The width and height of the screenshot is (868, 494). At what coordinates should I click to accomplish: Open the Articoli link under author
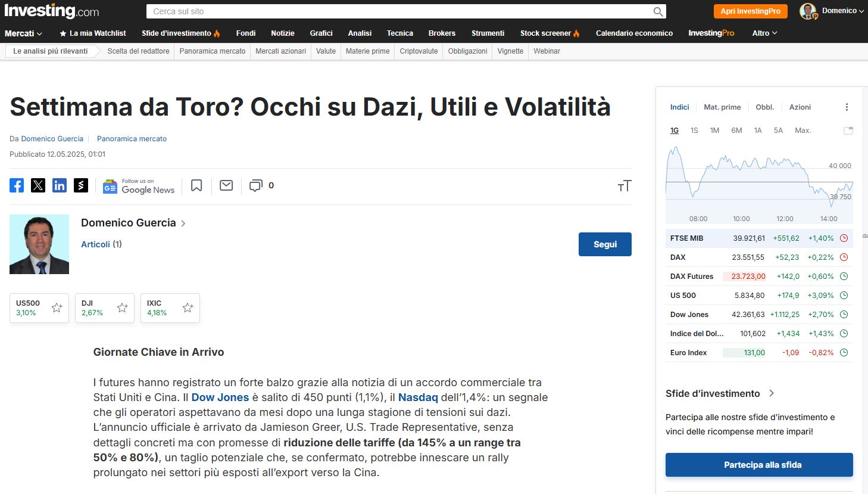(x=95, y=244)
